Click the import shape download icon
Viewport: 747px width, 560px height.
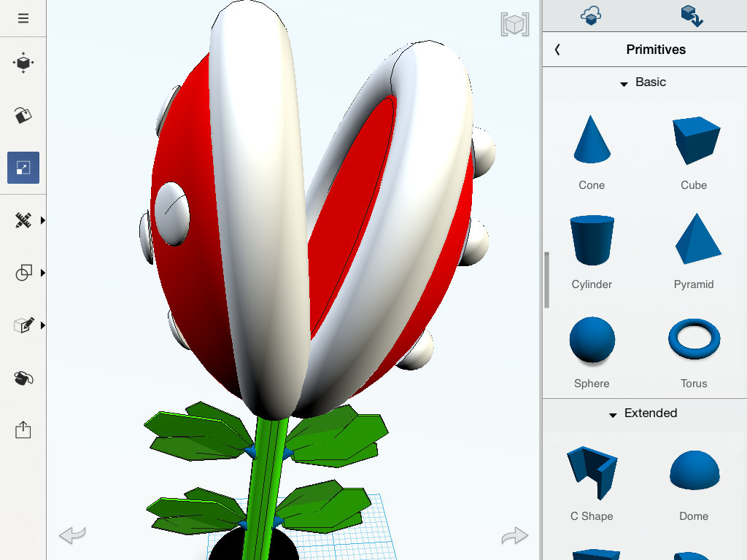[692, 16]
